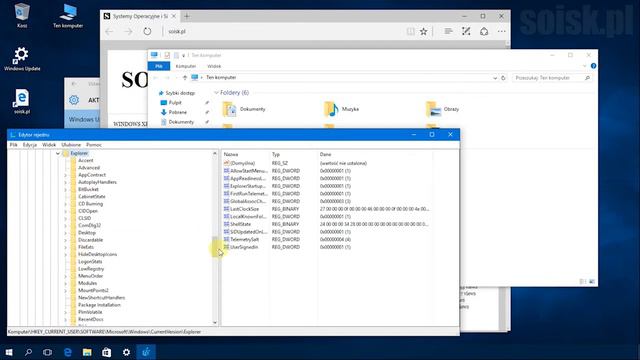Click the Edge back arrow
The width and height of the screenshot is (640, 360).
[x=109, y=31]
